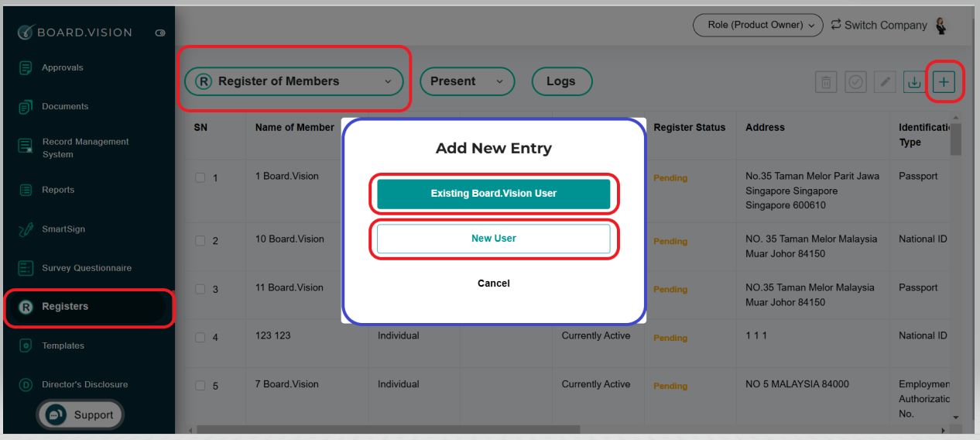
Task: Select member name 10 Board.Vision
Action: pyautogui.click(x=290, y=239)
